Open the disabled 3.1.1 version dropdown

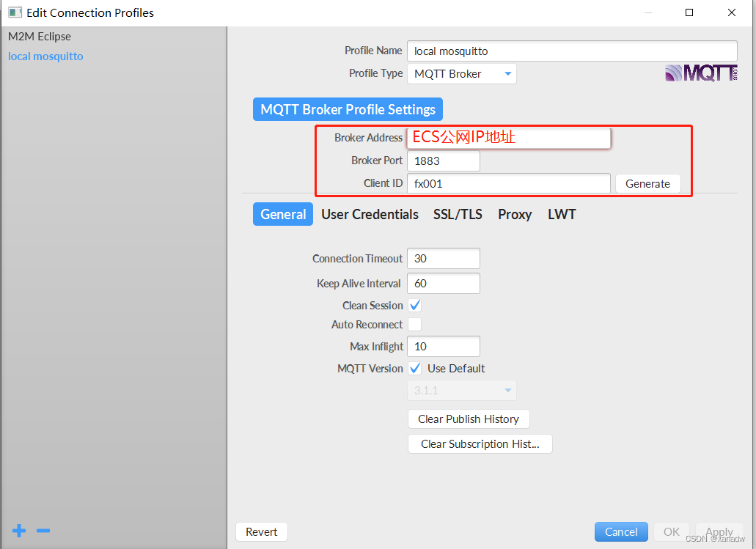tap(461, 391)
